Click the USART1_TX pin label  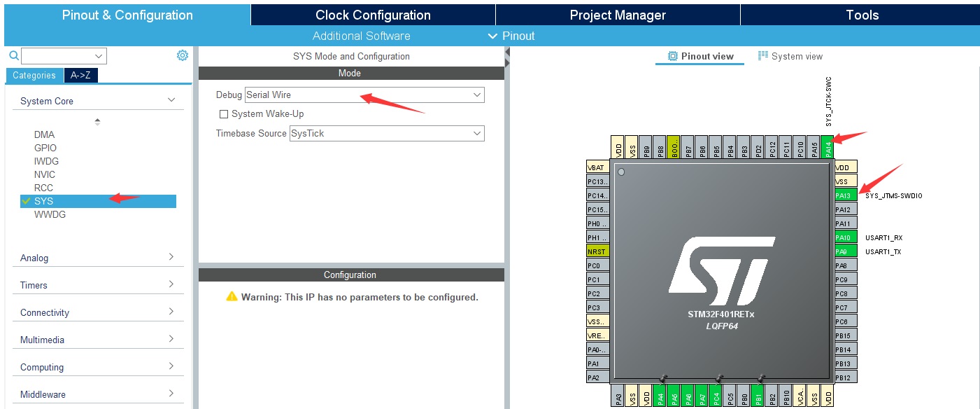(883, 252)
